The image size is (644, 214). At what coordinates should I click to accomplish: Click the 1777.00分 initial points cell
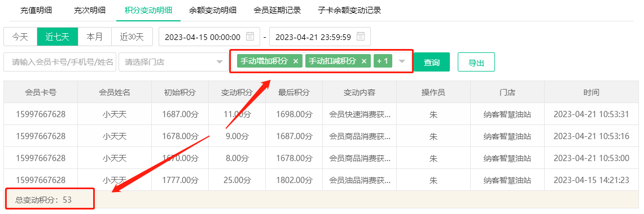[180, 180]
